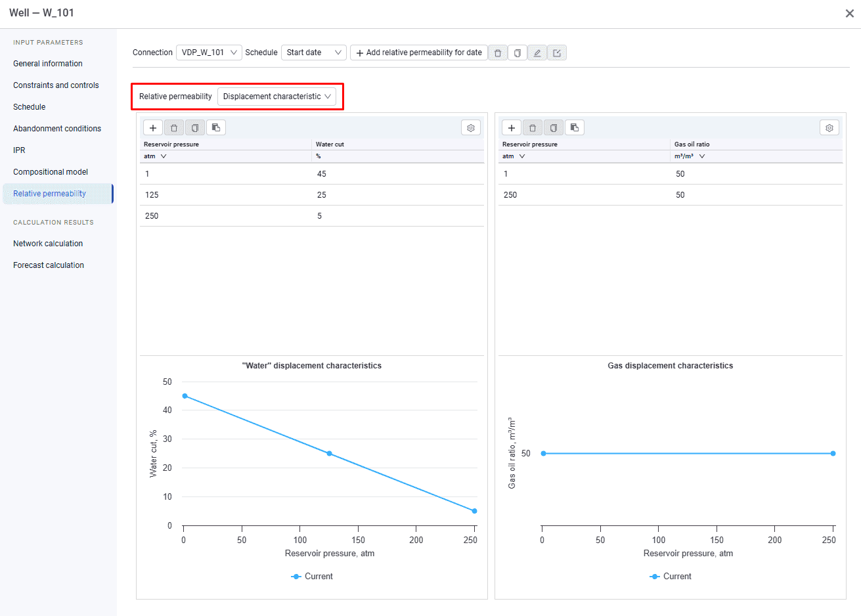Click Add relative permeability for date
861x616 pixels.
(x=419, y=53)
